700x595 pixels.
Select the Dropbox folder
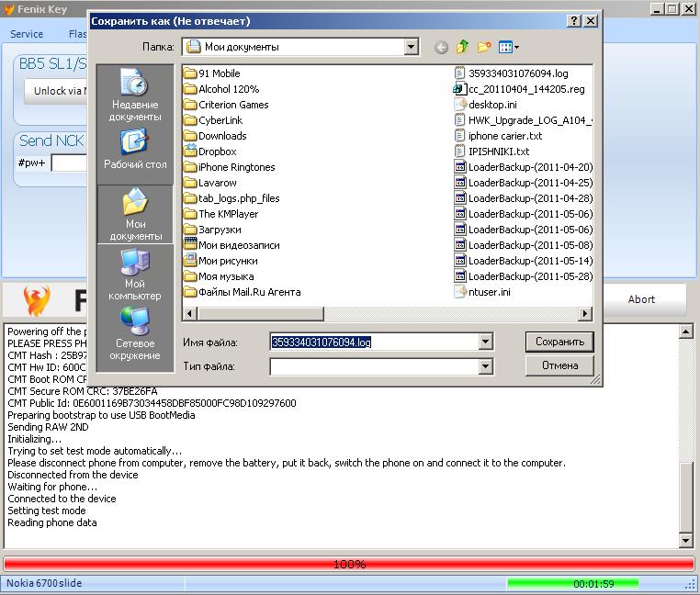217,152
